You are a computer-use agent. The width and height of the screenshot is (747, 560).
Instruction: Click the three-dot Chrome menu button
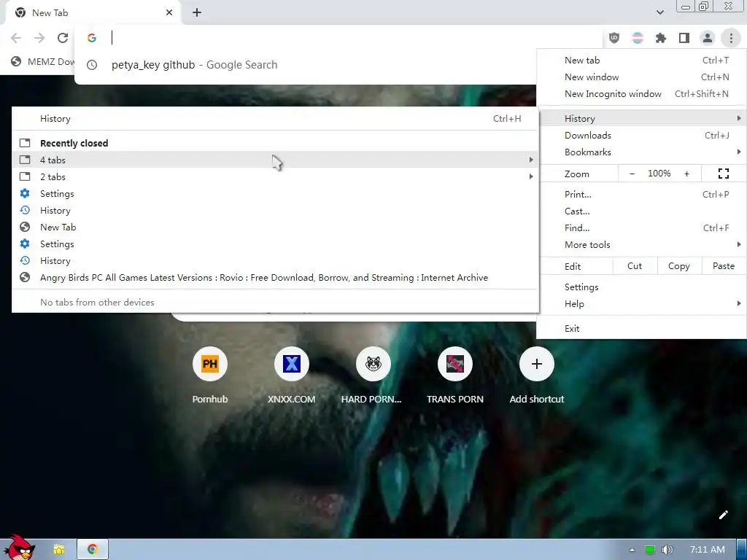point(731,38)
